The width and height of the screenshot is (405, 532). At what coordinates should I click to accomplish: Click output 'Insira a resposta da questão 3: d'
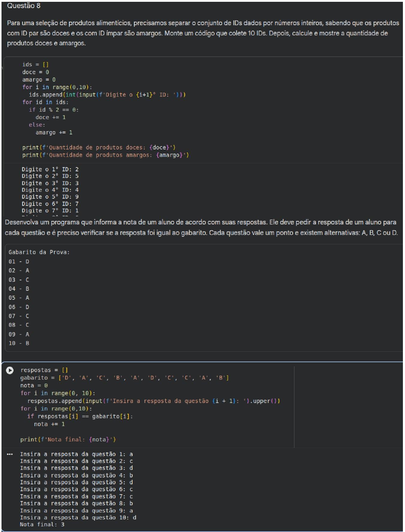tap(76, 468)
